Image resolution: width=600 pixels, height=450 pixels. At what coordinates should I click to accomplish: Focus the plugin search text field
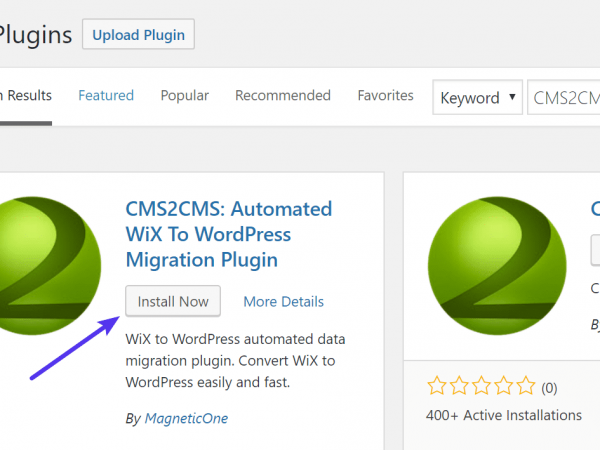563,98
